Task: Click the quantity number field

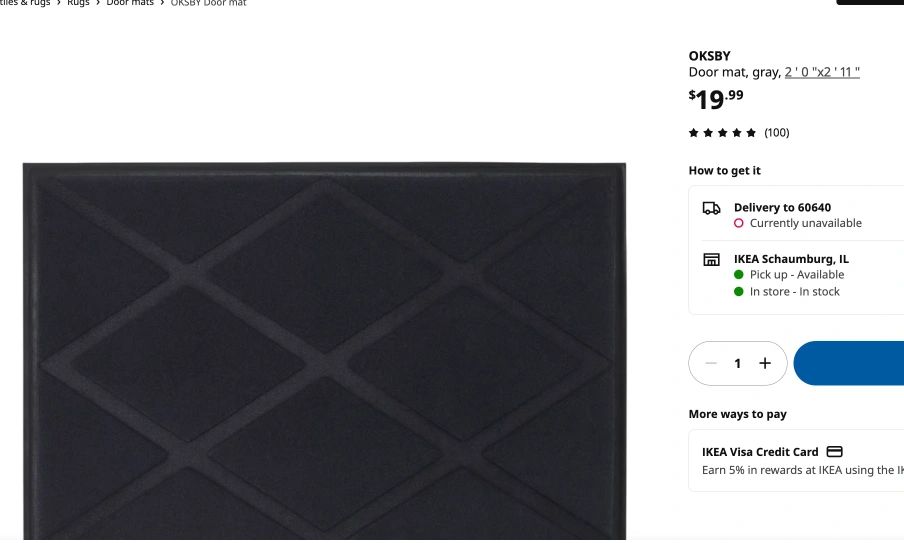Action: point(737,363)
